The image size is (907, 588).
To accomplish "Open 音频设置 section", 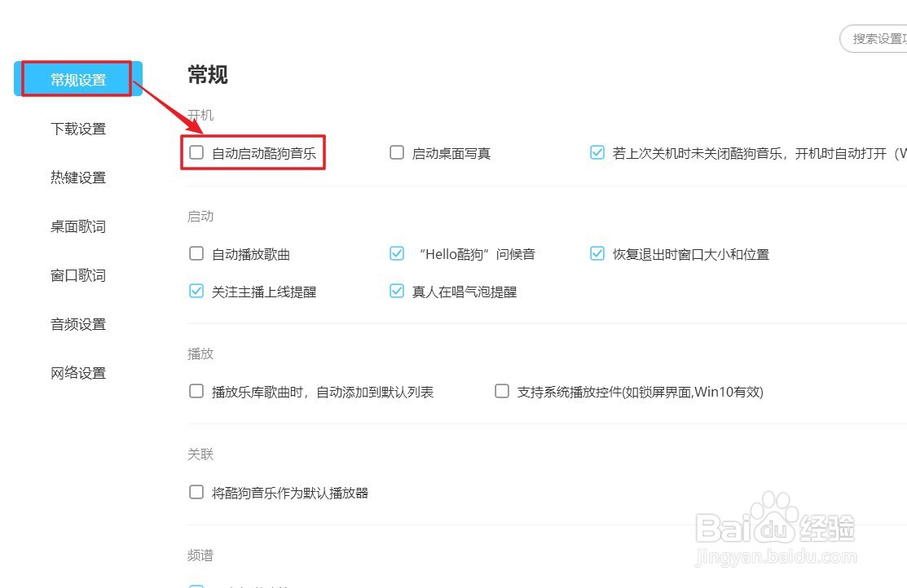I will 78,324.
